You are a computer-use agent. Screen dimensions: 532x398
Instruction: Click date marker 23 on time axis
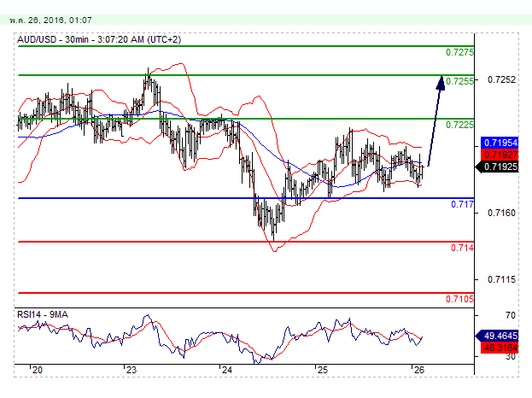click(131, 370)
